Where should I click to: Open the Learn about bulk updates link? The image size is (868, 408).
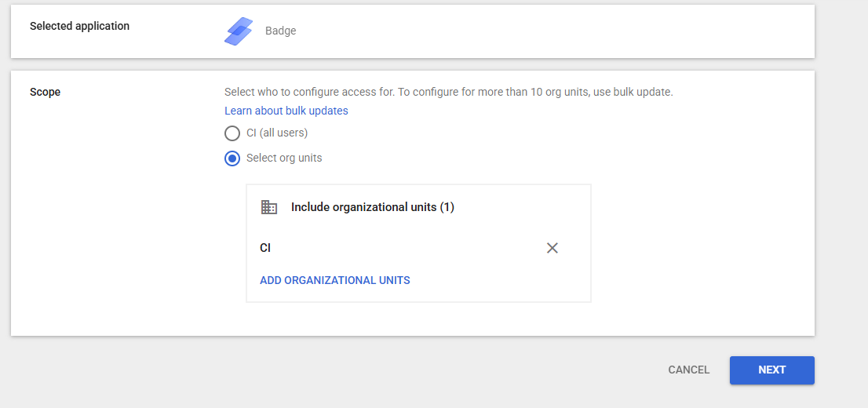[x=286, y=111]
